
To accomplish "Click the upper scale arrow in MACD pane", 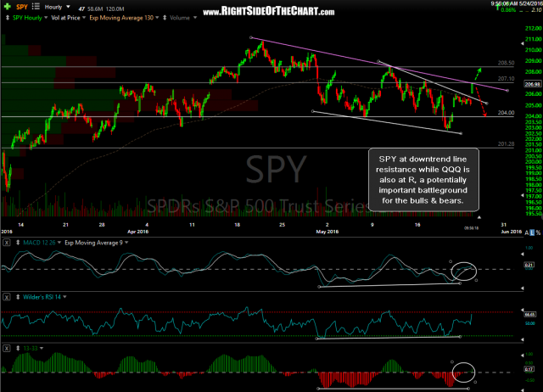I will [523, 254].
